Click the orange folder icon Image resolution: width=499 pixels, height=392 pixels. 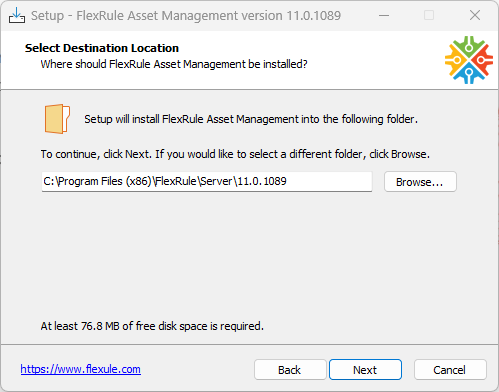point(57,119)
